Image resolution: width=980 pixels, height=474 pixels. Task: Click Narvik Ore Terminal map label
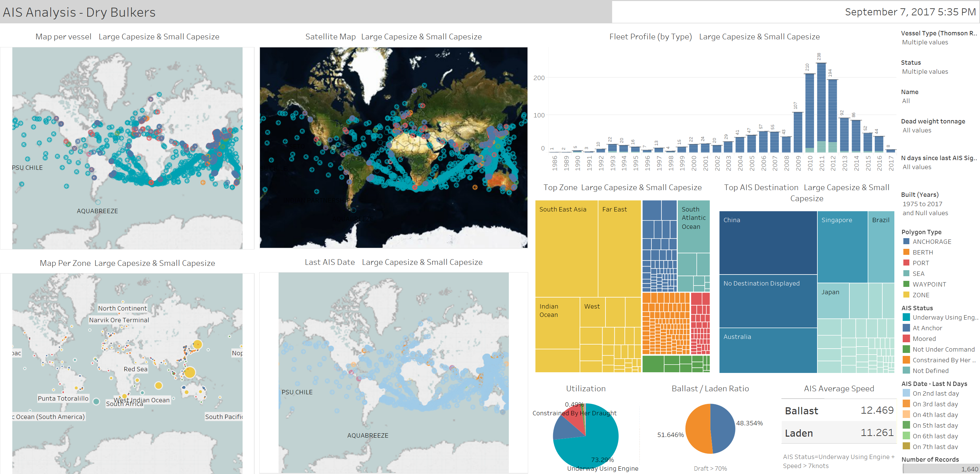click(119, 320)
